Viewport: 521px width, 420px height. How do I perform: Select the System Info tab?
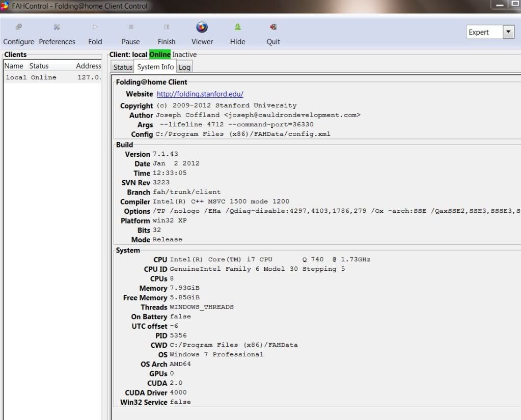pyautogui.click(x=155, y=67)
